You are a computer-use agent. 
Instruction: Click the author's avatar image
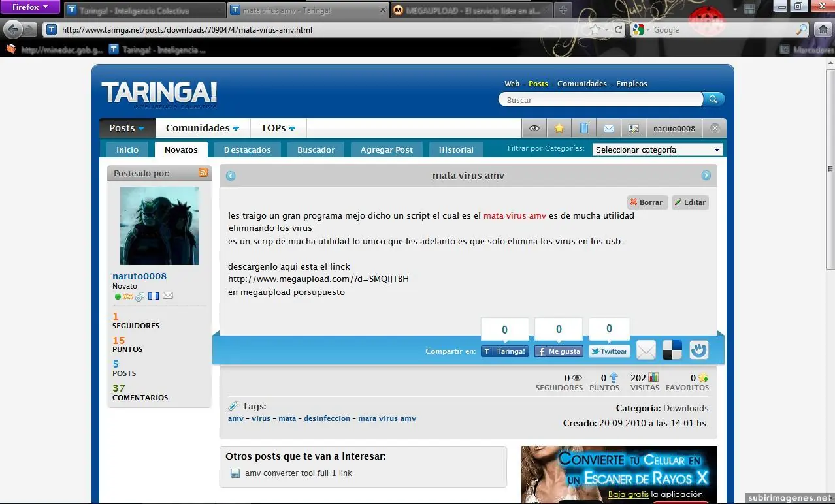click(x=159, y=226)
